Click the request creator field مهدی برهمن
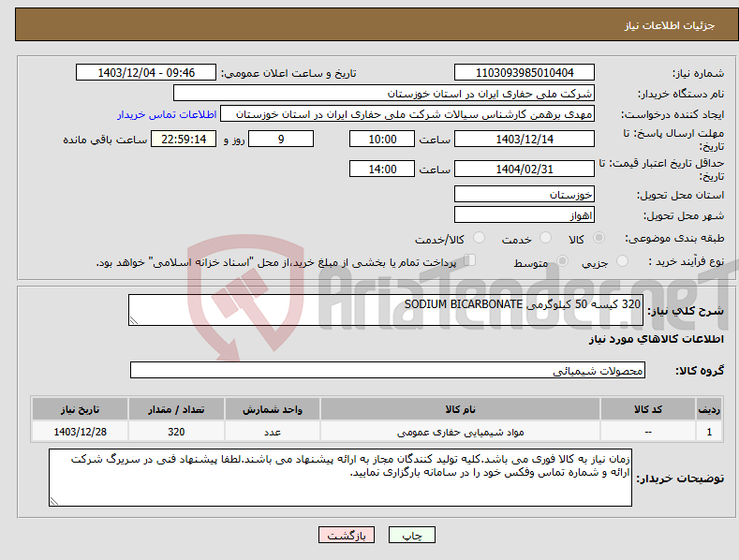 coord(407,114)
